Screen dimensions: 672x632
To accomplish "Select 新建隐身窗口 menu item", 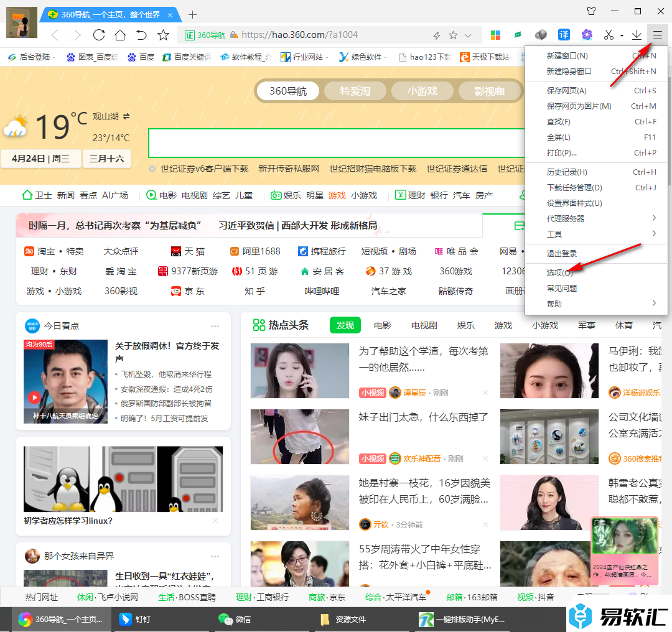I will tap(597, 71).
